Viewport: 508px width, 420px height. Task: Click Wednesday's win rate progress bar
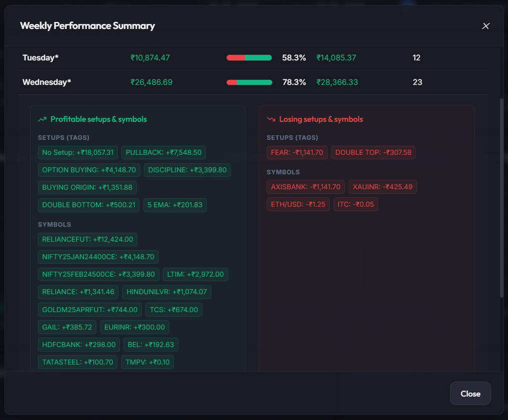click(x=249, y=82)
